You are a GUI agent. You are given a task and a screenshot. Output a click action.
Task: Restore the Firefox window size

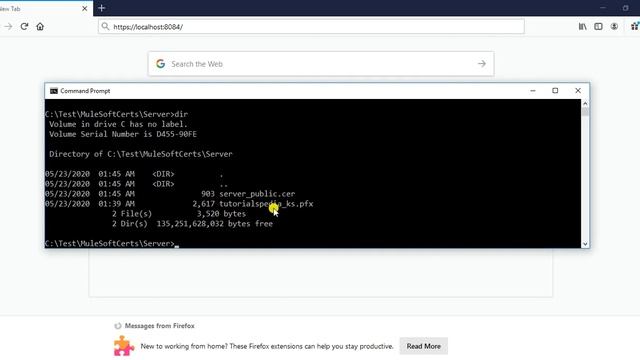(625, 8)
